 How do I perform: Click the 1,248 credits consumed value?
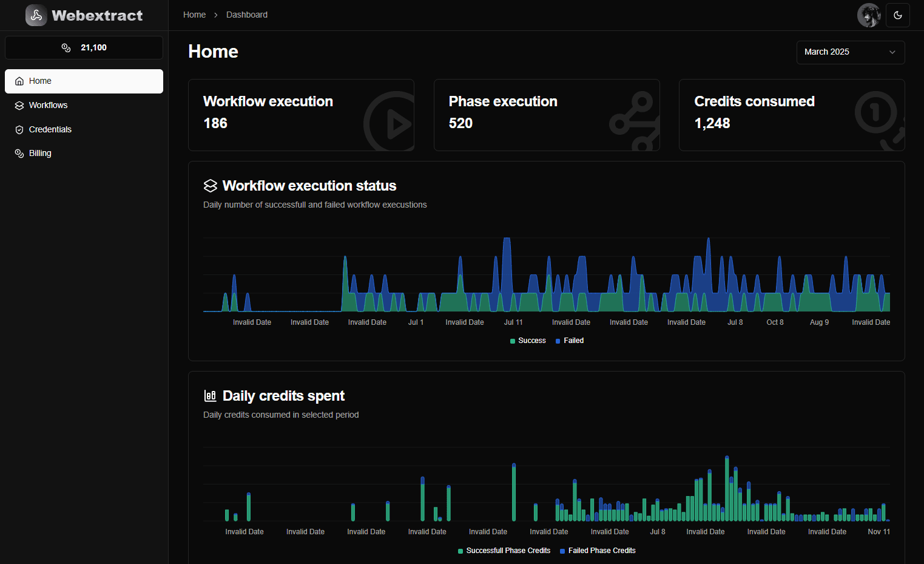712,123
